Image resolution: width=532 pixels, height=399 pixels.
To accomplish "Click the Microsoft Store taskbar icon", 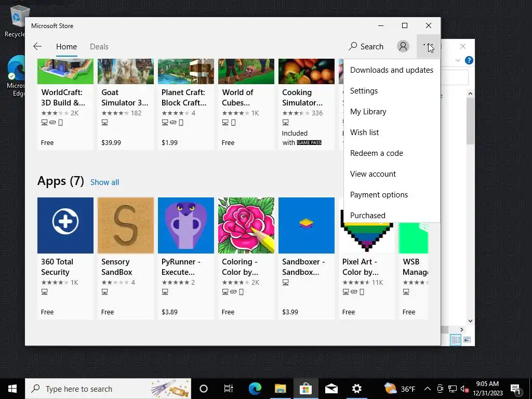I will (x=305, y=389).
